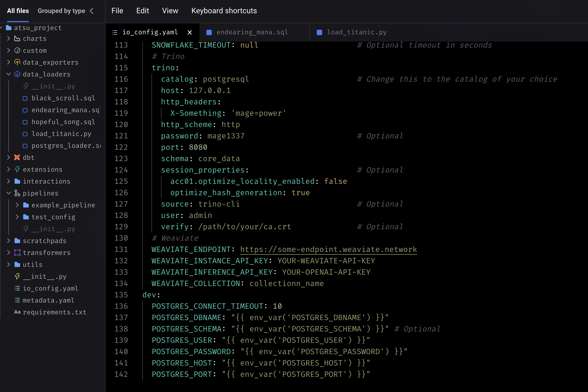The height and width of the screenshot is (392, 588).
Task: Open requirements.txt in file tree
Action: click(x=55, y=312)
